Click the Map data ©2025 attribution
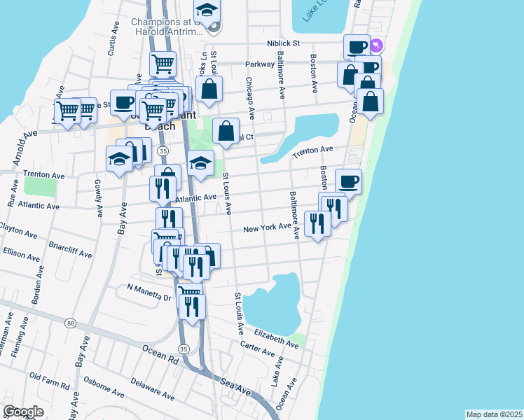The image size is (524, 420). tap(494, 414)
